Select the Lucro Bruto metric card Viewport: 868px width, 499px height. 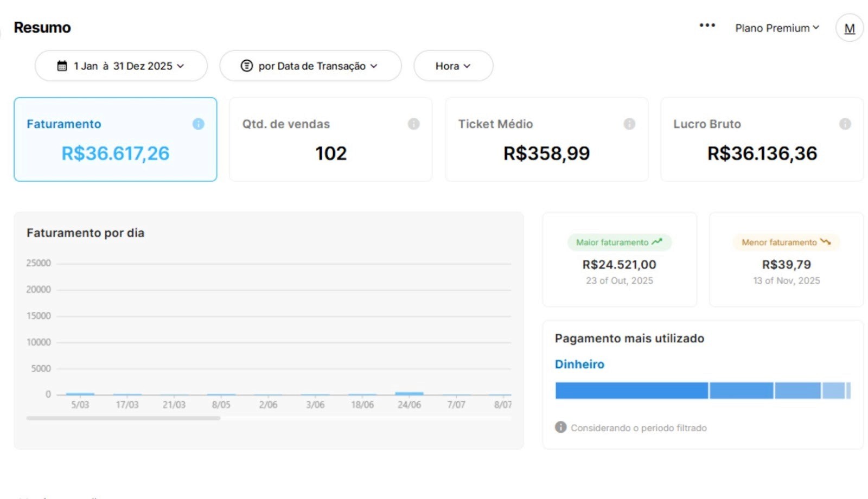(761, 139)
